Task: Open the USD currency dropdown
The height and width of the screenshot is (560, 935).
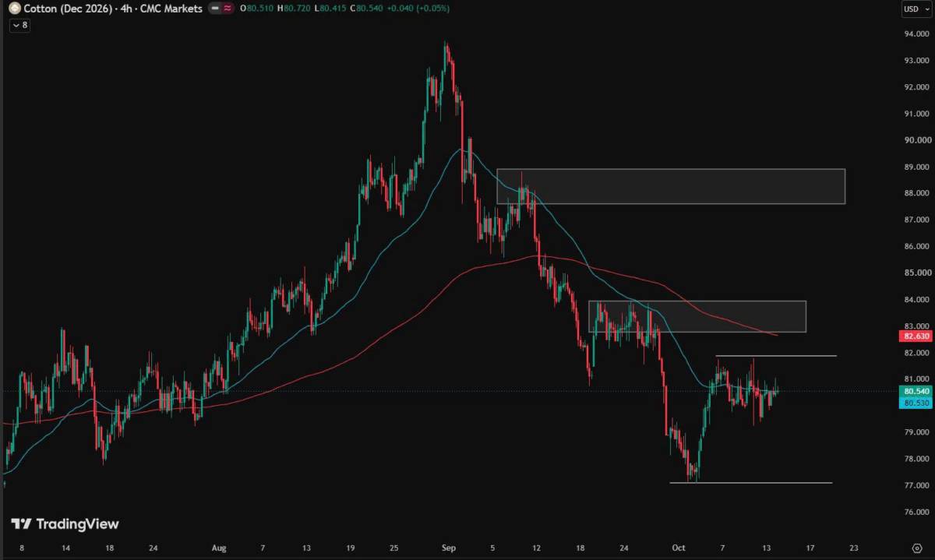Action: pyautogui.click(x=913, y=9)
